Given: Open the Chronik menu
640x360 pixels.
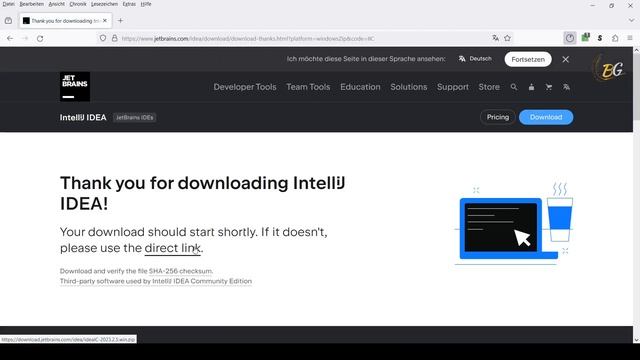Looking at the screenshot, I should [78, 4].
